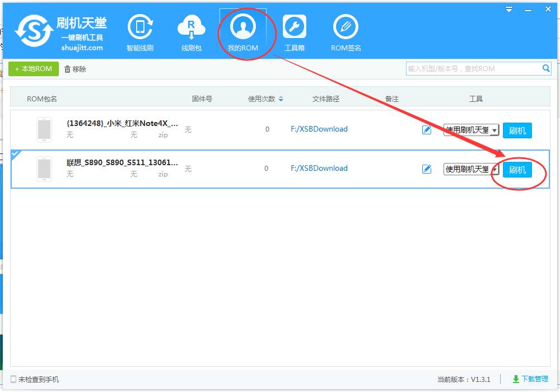Screen dimensions: 560x392
Task: Click the ROM search input field
Action: (473, 68)
